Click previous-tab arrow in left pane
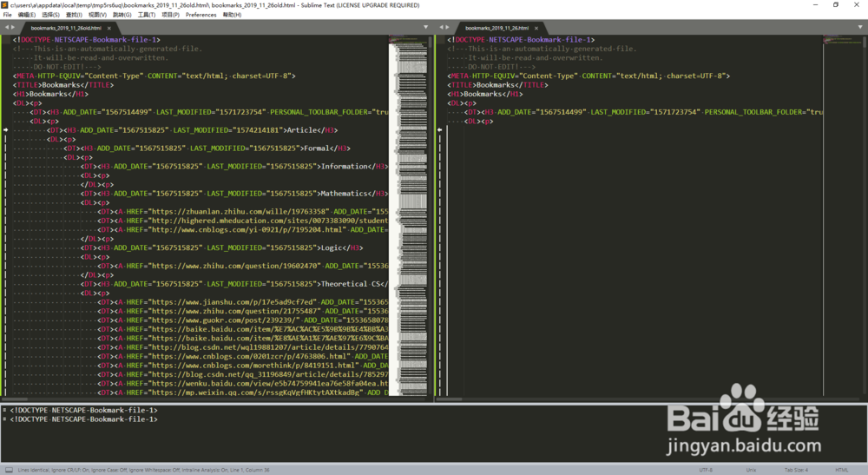Screen dimensions: 868x475 pyautogui.click(x=7, y=27)
